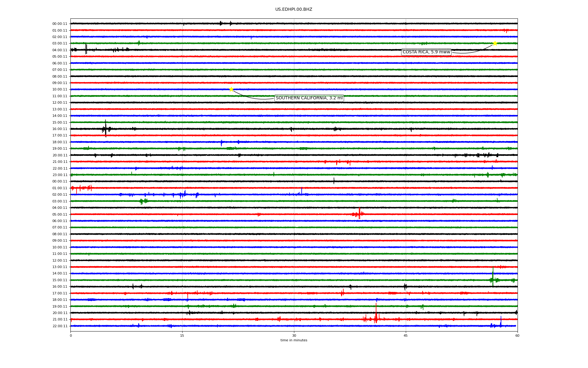Click the 15 tick label on x-axis
This screenshot has width=588, height=368.
pos(182,335)
